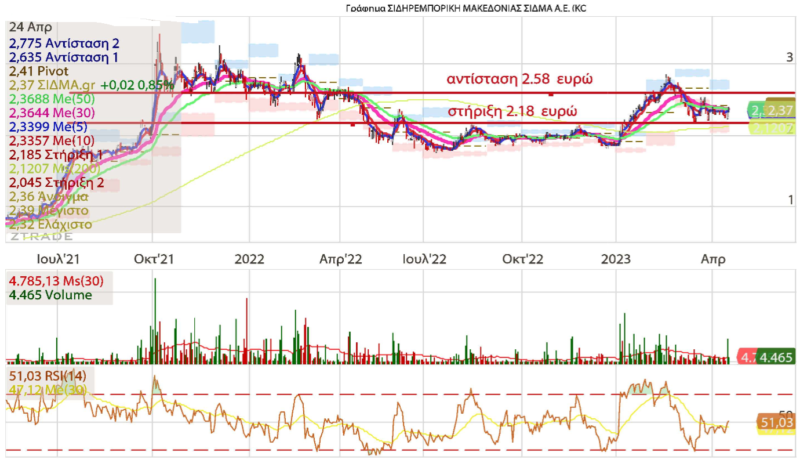Viewport: 800px width, 463px height.
Task: Click the green 4.465 volume value badge
Action: pos(776,357)
